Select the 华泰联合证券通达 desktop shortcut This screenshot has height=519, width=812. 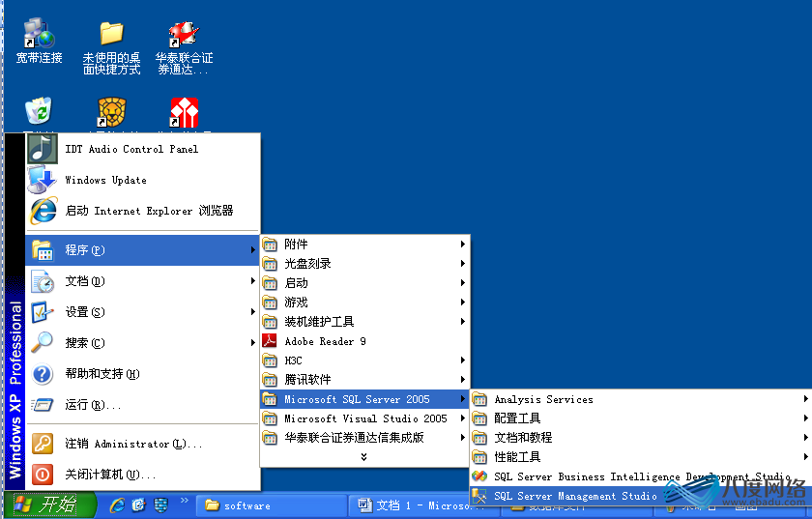pos(185,47)
